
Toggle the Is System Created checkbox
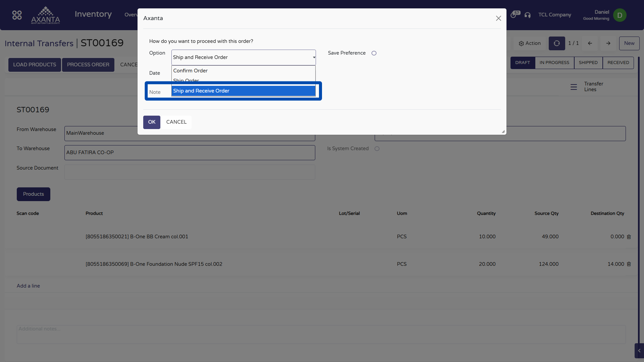point(377,149)
